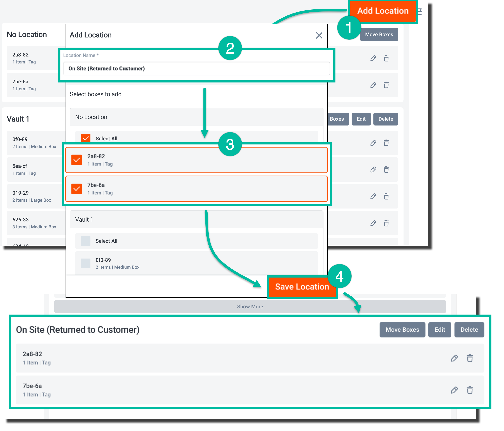Check Select All under Vault 1

pos(85,241)
